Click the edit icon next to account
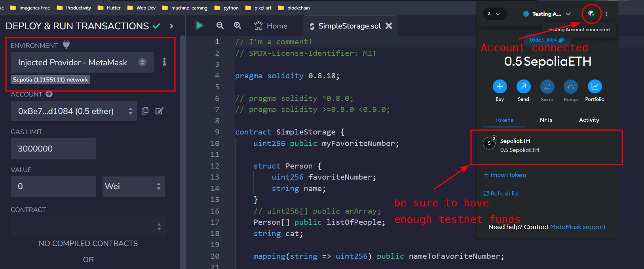The height and width of the screenshot is (269, 644). point(159,111)
